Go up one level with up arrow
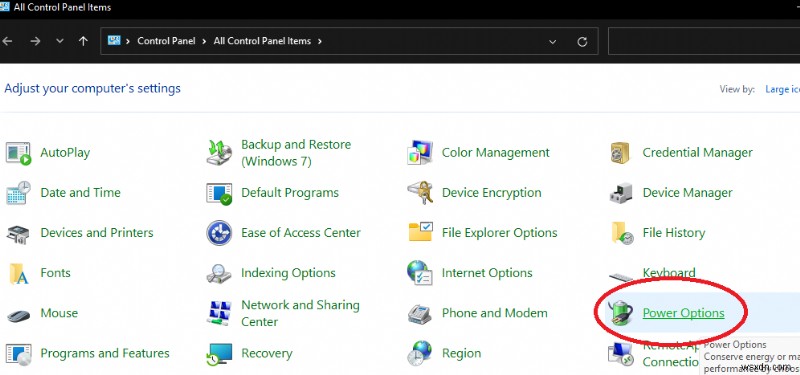Viewport: 800px width, 375px height. tap(84, 41)
